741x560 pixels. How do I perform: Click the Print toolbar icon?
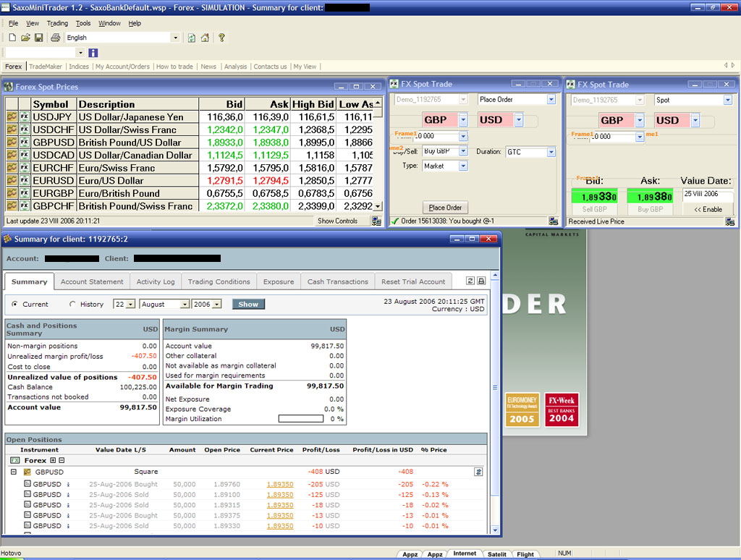click(x=55, y=38)
